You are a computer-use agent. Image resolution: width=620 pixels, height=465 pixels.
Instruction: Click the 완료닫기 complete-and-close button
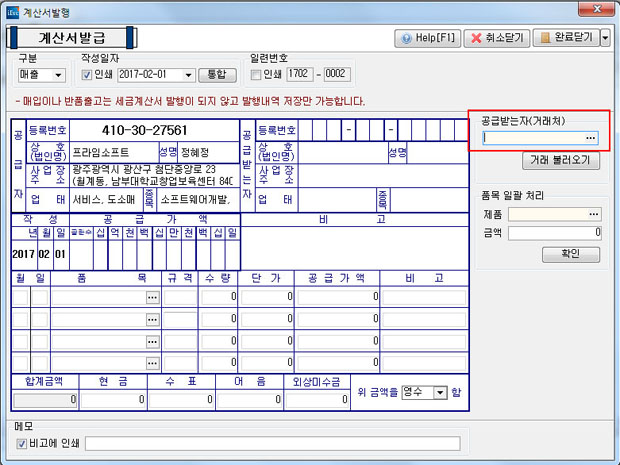coord(565,38)
